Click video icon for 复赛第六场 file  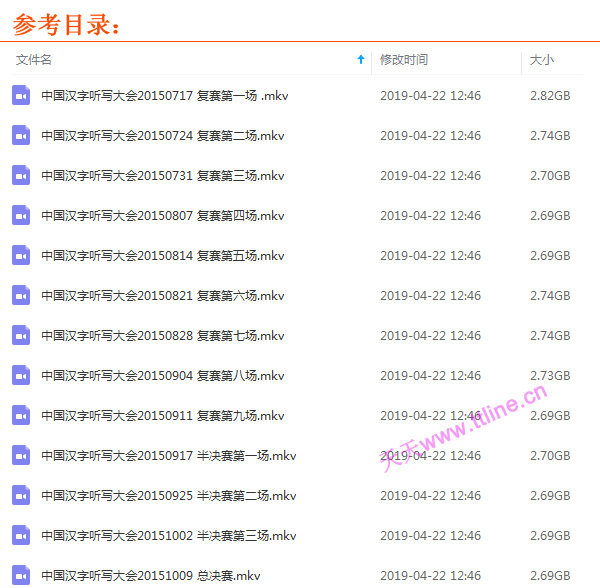[21, 296]
